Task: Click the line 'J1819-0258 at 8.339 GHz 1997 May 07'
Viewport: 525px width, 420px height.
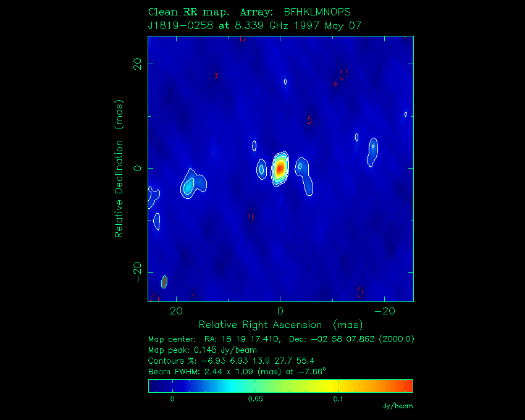Action: [254, 26]
